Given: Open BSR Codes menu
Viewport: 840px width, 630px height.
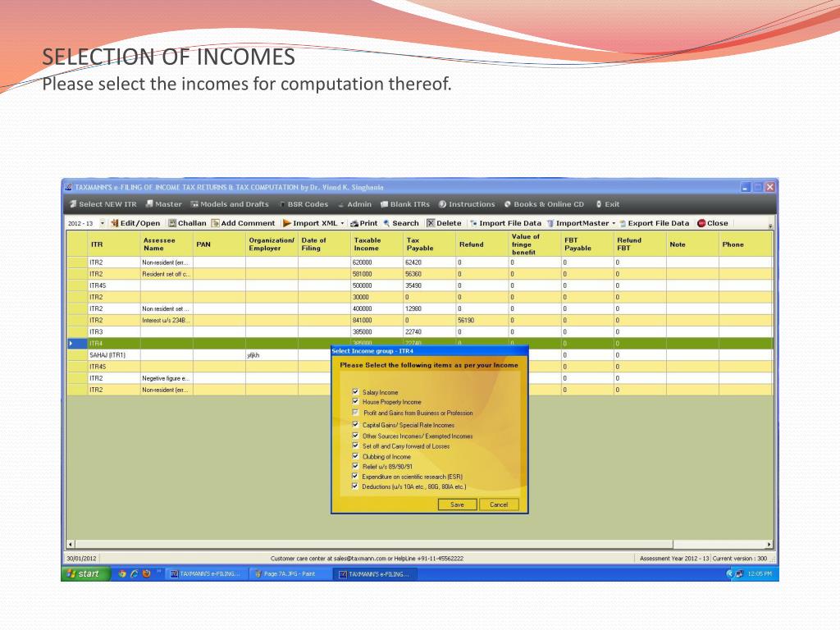Looking at the screenshot, I should (x=304, y=204).
